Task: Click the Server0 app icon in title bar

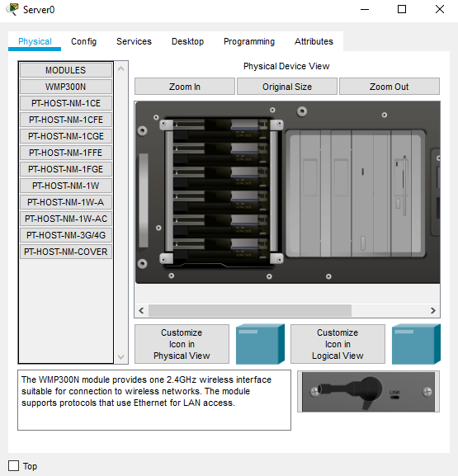Action: coord(12,9)
